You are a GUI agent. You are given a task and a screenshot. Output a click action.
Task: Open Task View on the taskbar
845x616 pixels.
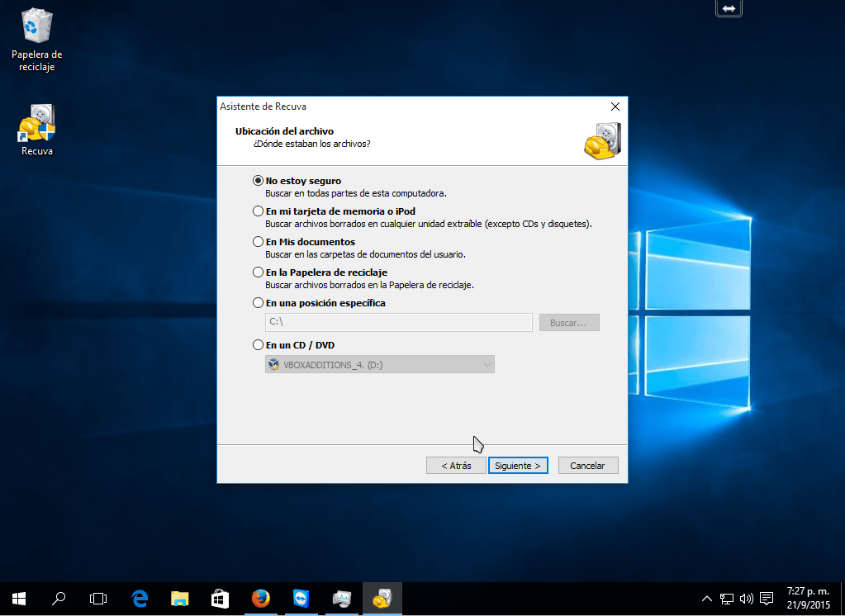click(x=98, y=598)
